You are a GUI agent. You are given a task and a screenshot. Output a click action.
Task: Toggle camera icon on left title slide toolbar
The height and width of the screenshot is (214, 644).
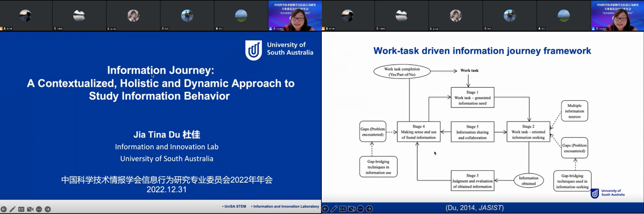point(30,209)
